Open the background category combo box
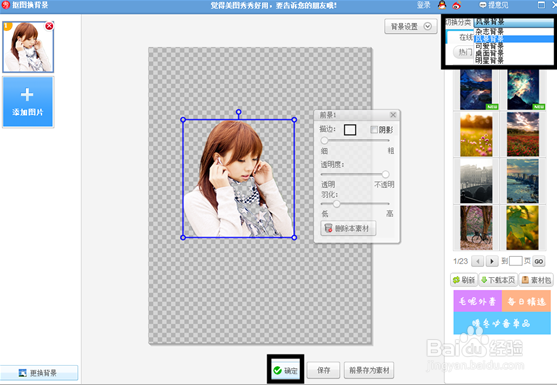The height and width of the screenshot is (385, 557). (x=514, y=22)
